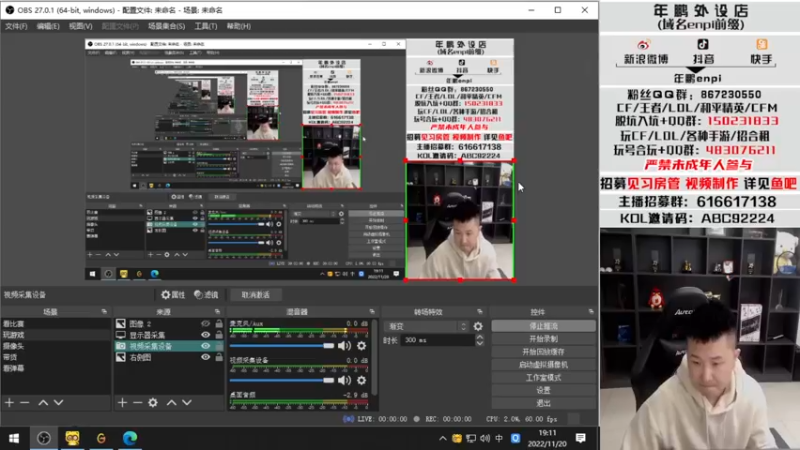Open 视频采集设备 mixer channel gear
Viewport: 800px width, 450px height.
coord(361,380)
